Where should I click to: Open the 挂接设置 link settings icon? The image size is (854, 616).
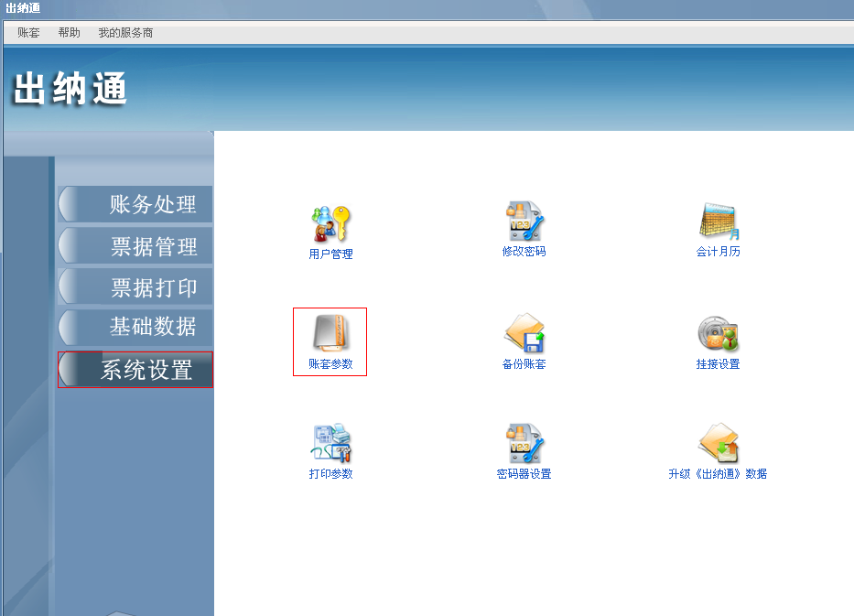tap(718, 333)
